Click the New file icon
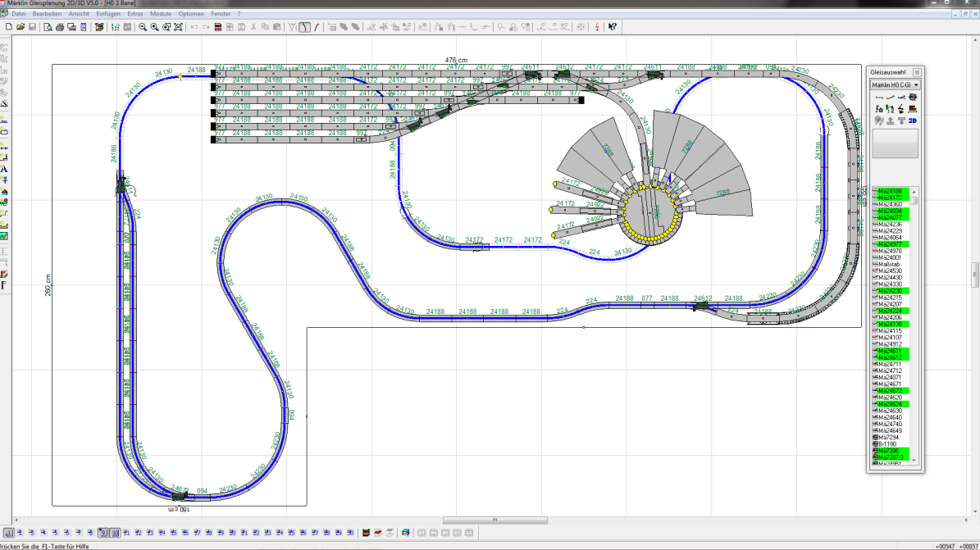980x550 pixels. point(9,27)
